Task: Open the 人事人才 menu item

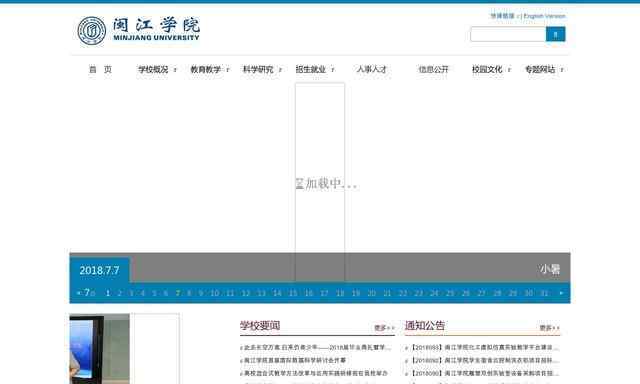Action: pos(371,69)
